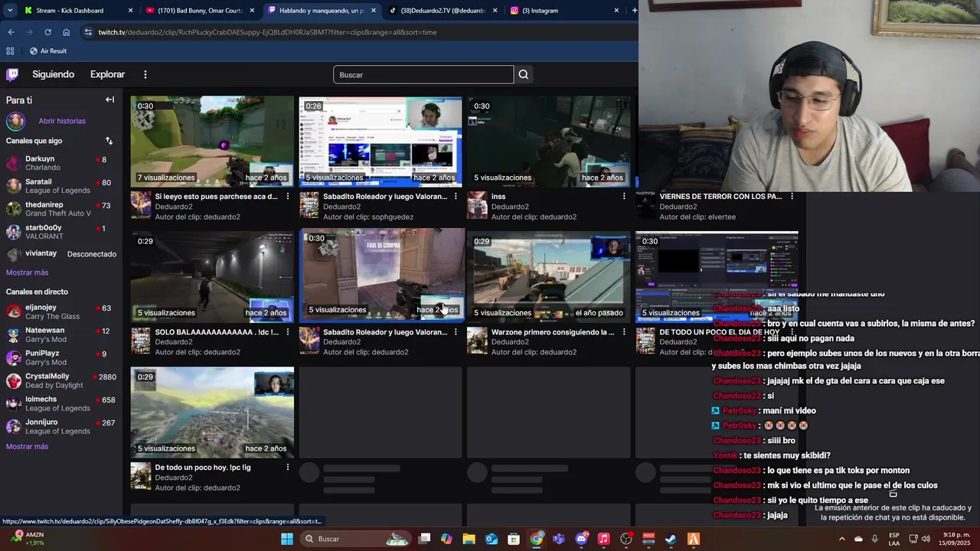Open CrystalMolly live channel
Screen dimensions: 980x551
61,380
